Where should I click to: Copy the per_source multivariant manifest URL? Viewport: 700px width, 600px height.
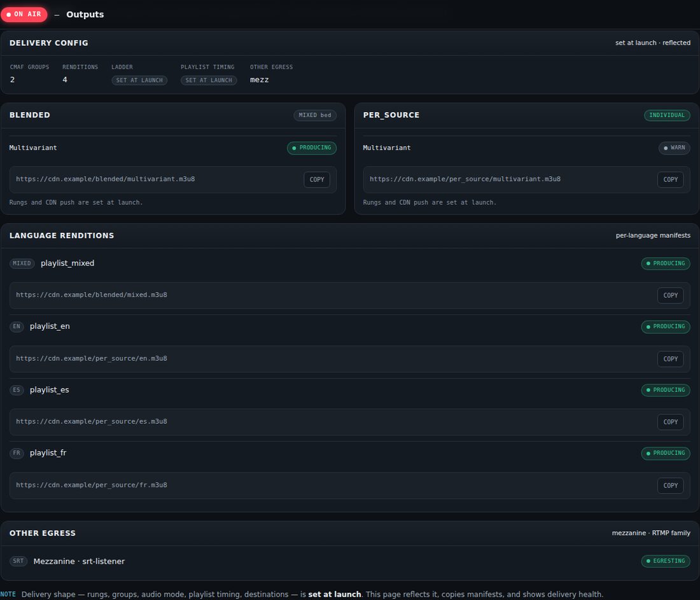pyautogui.click(x=670, y=179)
